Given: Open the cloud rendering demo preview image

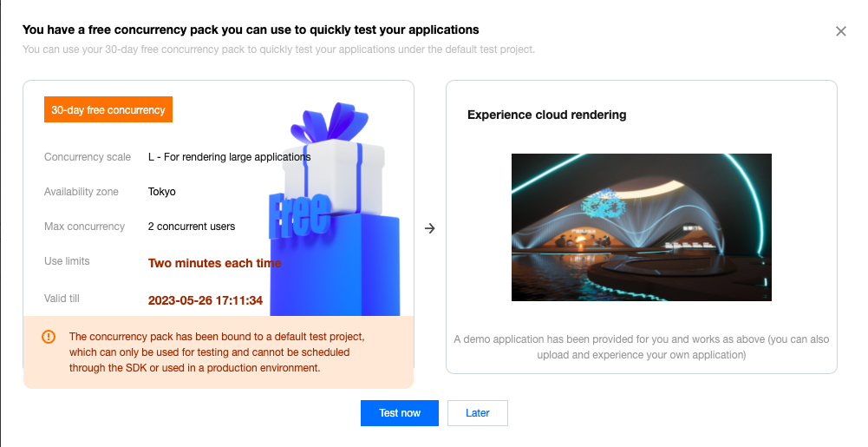Looking at the screenshot, I should click(641, 227).
